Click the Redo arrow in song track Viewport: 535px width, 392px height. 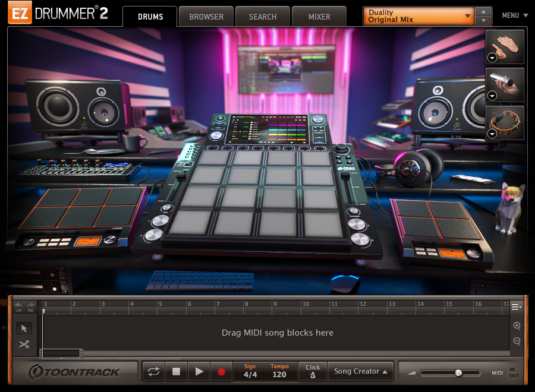click(31, 307)
